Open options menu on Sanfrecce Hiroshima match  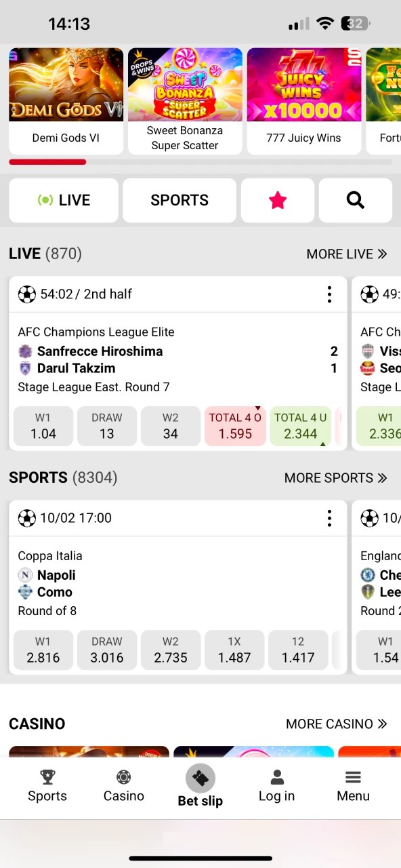point(329,294)
